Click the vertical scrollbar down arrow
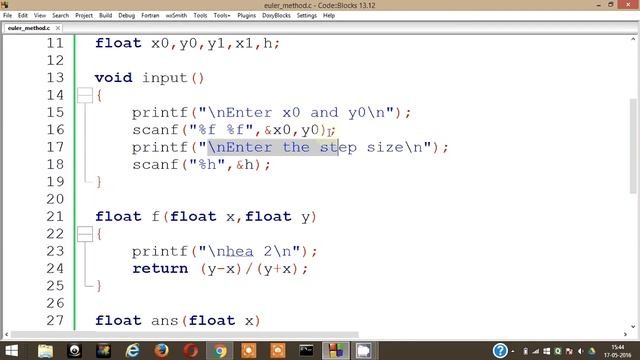Viewport: 640px width, 360px height. click(633, 327)
